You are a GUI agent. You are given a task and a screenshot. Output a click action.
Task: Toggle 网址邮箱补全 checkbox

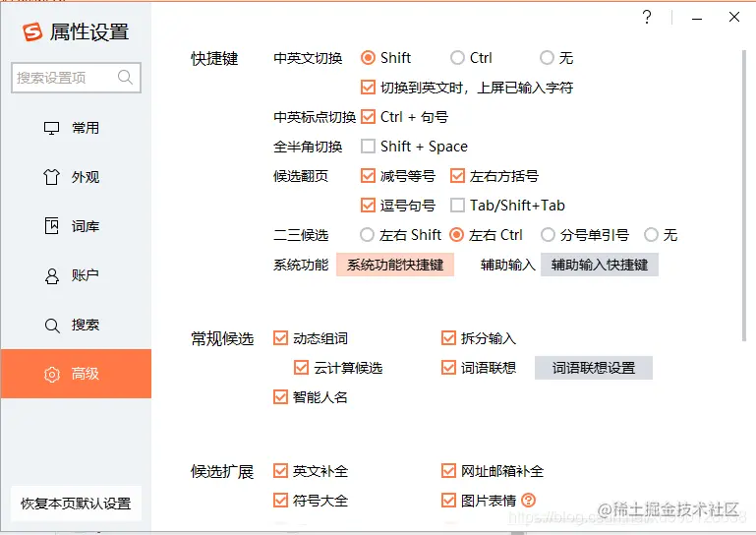point(448,471)
